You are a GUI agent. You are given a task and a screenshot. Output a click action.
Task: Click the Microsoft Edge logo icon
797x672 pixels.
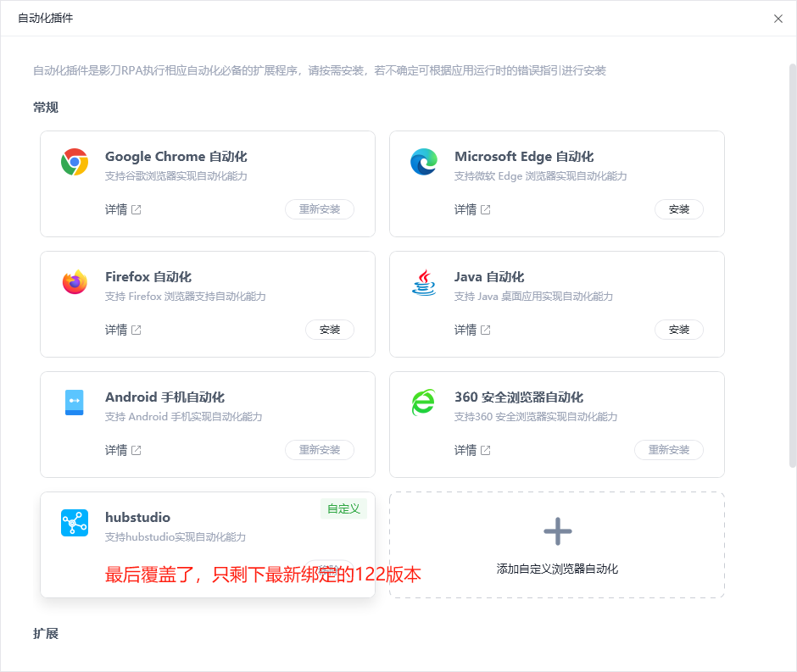(x=424, y=162)
